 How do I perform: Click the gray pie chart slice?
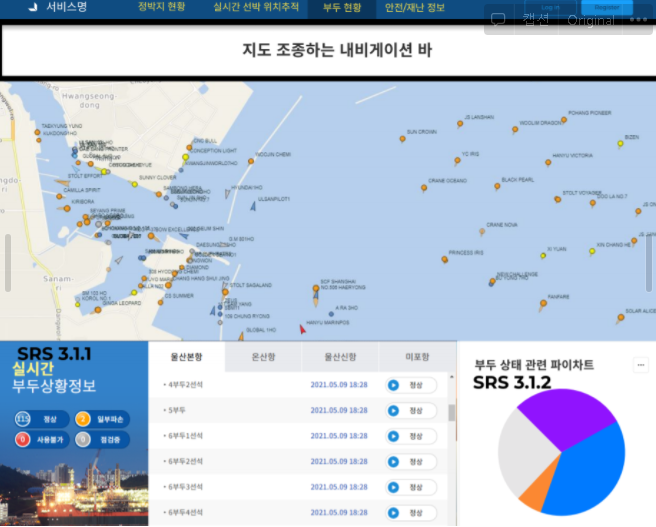coord(523,450)
